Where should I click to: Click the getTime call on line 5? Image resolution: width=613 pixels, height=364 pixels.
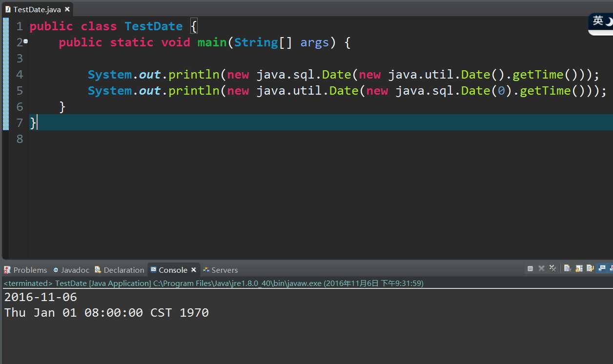click(541, 91)
